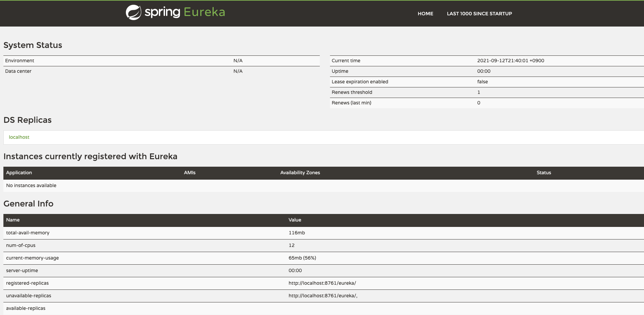
Task: Click the unavailable-replicas row name
Action: [29, 296]
